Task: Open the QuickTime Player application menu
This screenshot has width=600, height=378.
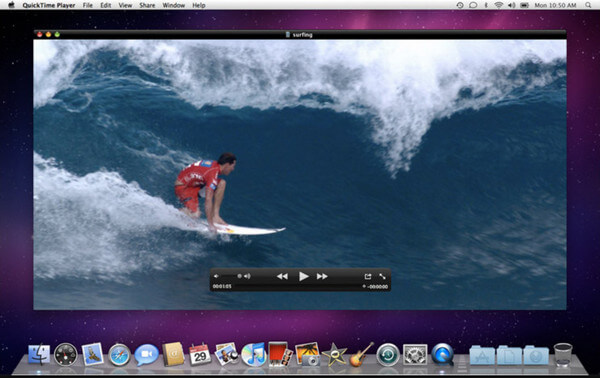Action: click(49, 5)
